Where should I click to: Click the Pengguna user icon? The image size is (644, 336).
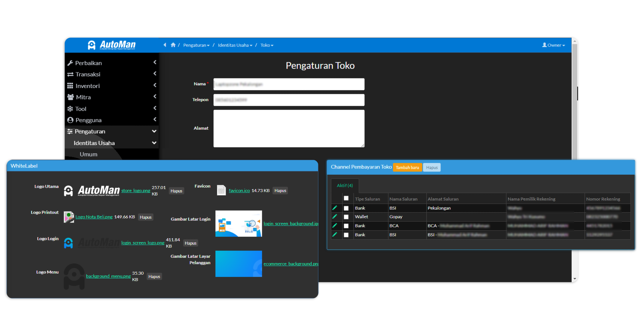70,120
